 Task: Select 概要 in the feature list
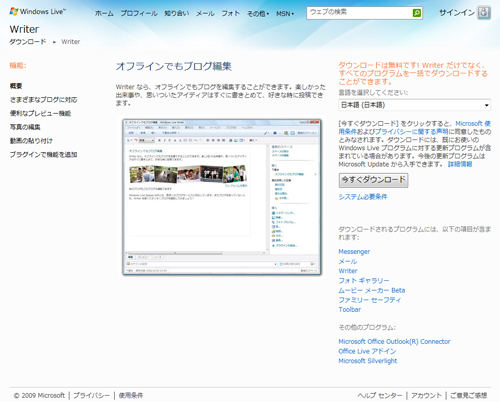coord(16,86)
